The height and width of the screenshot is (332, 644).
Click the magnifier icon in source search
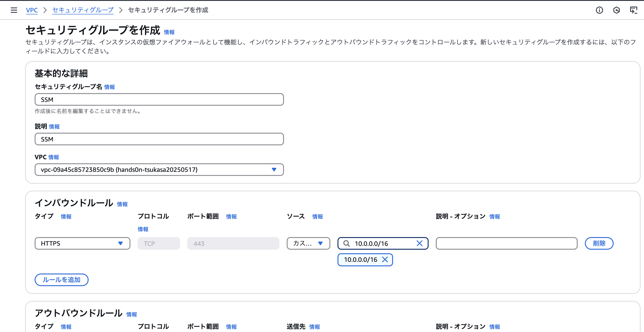click(347, 243)
